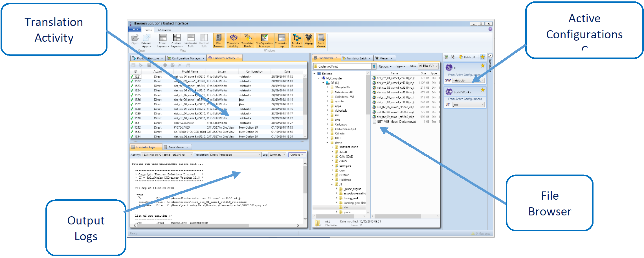Open the File menu dropdown
Viewport: 644px width, 258px height.
[135, 29]
